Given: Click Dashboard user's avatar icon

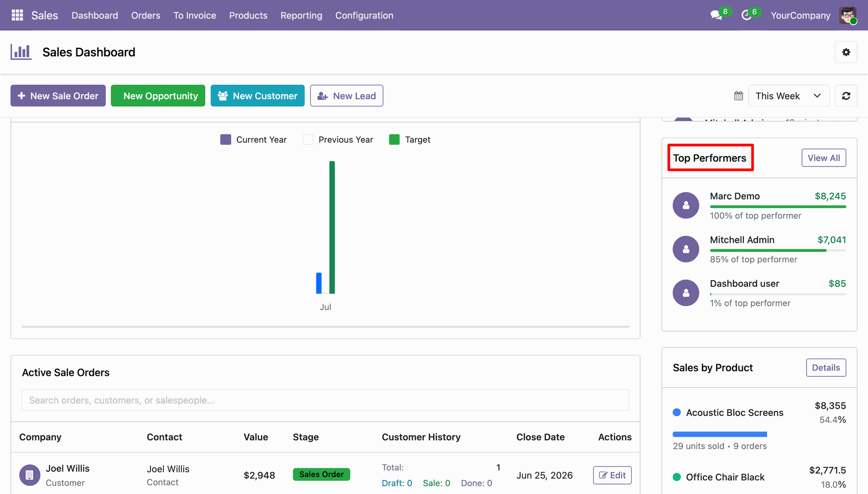Looking at the screenshot, I should coord(686,293).
